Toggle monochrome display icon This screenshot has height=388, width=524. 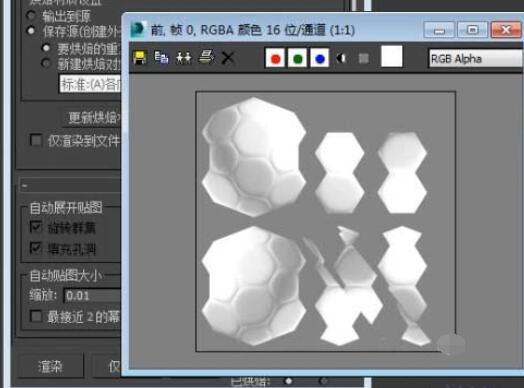[364, 58]
